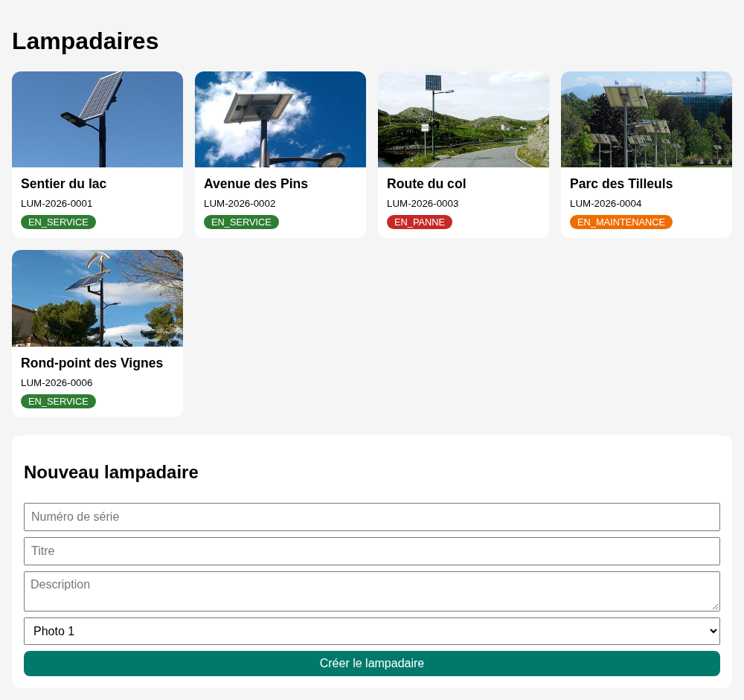
Task: Select serial number LUM-2026-0004
Action: click(x=606, y=204)
